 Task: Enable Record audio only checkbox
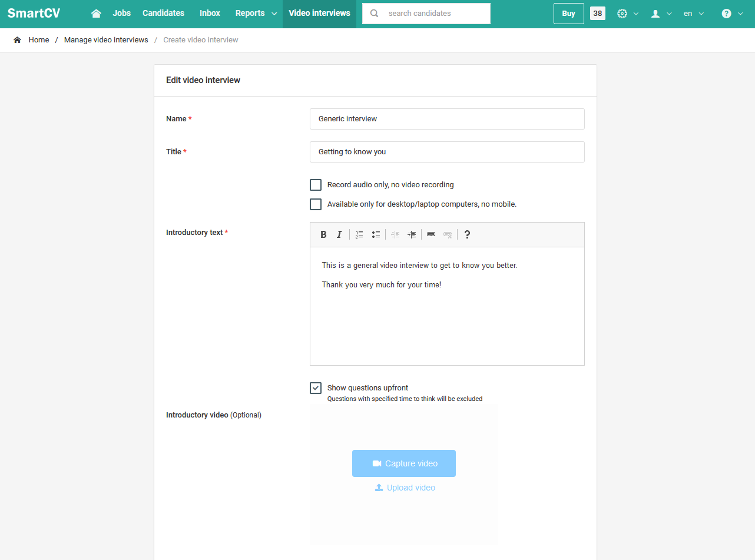pos(316,185)
